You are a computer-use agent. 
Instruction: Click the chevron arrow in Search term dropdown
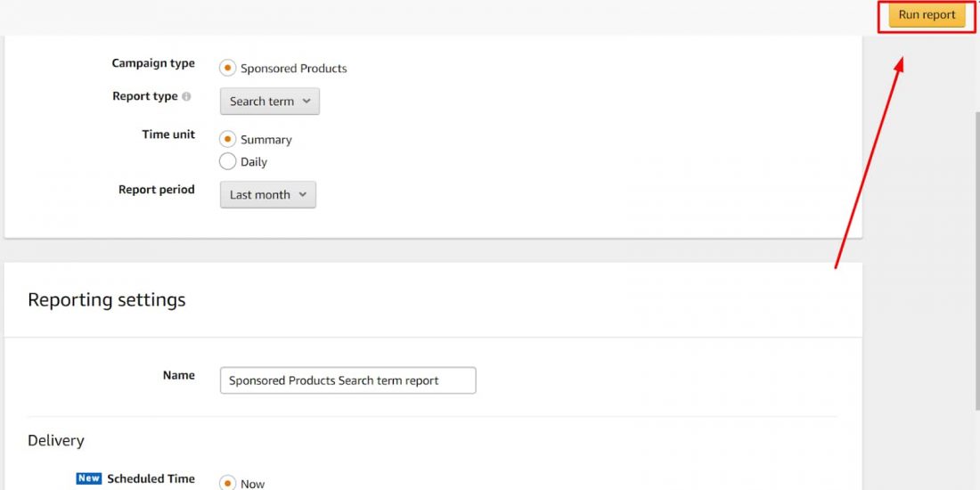[306, 102]
